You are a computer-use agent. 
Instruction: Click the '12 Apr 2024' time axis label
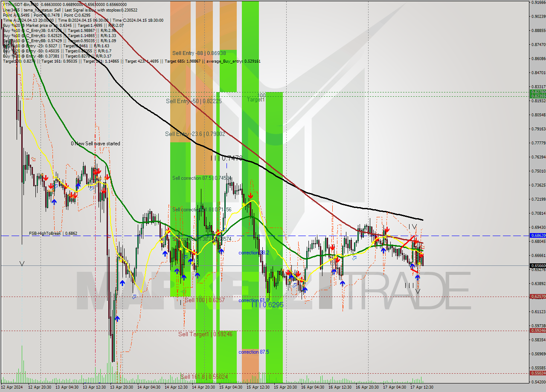click(12, 387)
